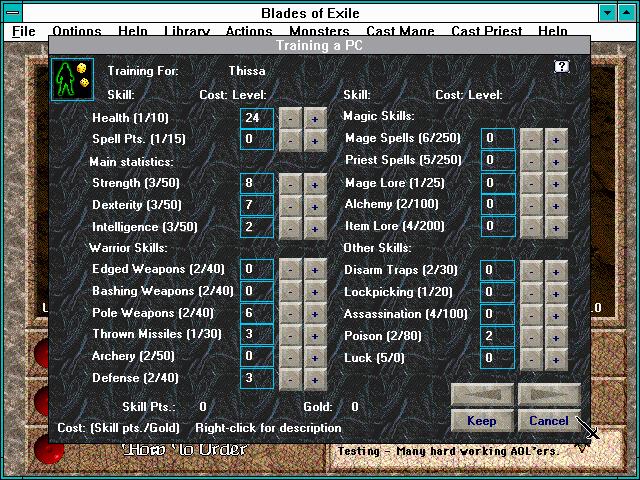Decrease Lockpicking with minus button
This screenshot has width=640, height=480.
pyautogui.click(x=531, y=294)
